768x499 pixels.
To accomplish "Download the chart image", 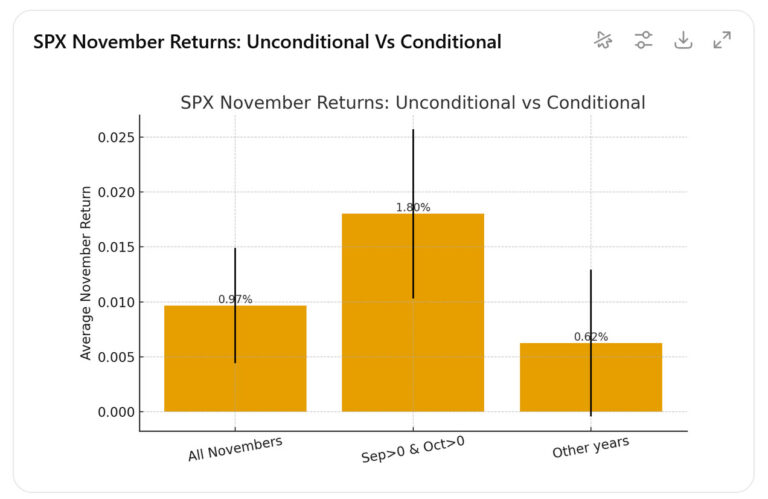I will point(683,40).
